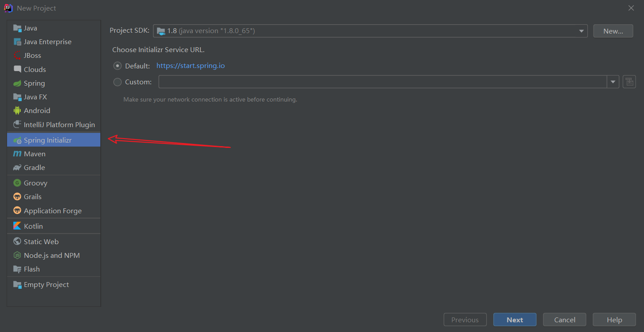The width and height of the screenshot is (644, 332).
Task: Select the Clouds list entry
Action: click(x=54, y=69)
